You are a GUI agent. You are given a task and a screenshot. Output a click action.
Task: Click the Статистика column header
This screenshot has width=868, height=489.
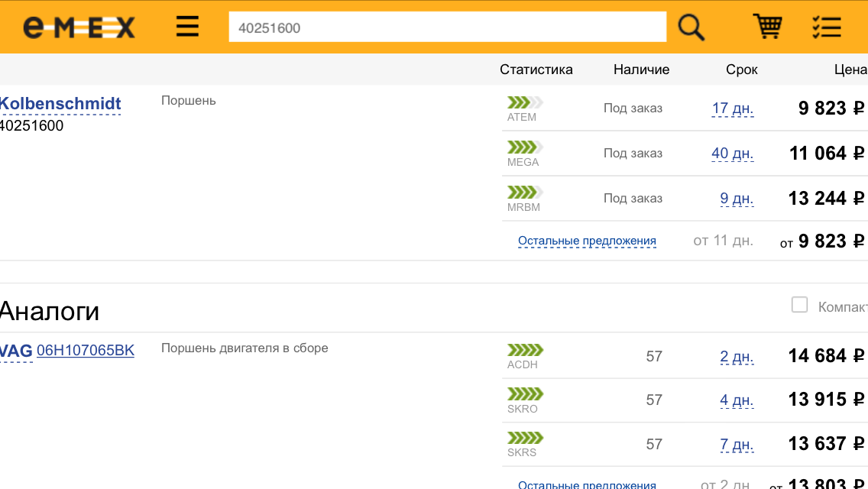[x=536, y=70]
